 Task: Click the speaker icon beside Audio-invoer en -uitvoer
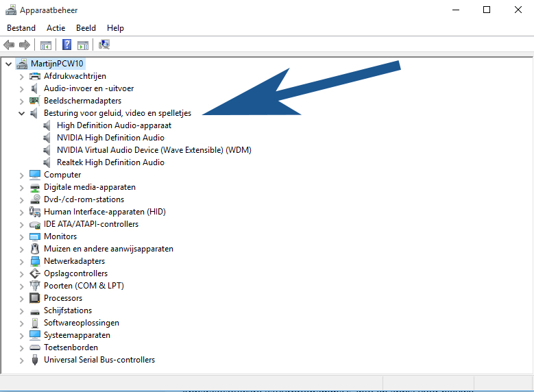click(34, 88)
